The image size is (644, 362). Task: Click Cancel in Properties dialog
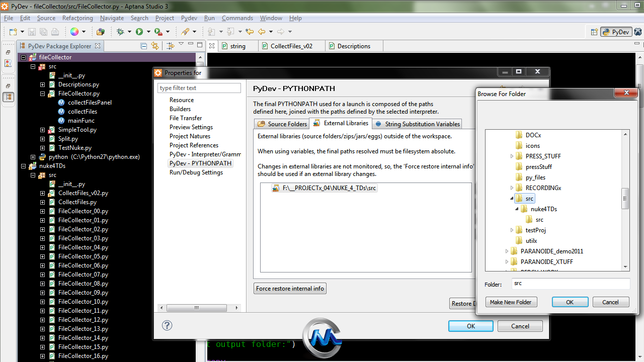(x=520, y=326)
